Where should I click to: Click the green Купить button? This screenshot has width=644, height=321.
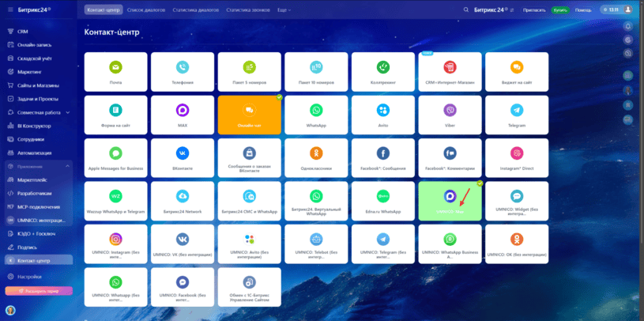559,9
